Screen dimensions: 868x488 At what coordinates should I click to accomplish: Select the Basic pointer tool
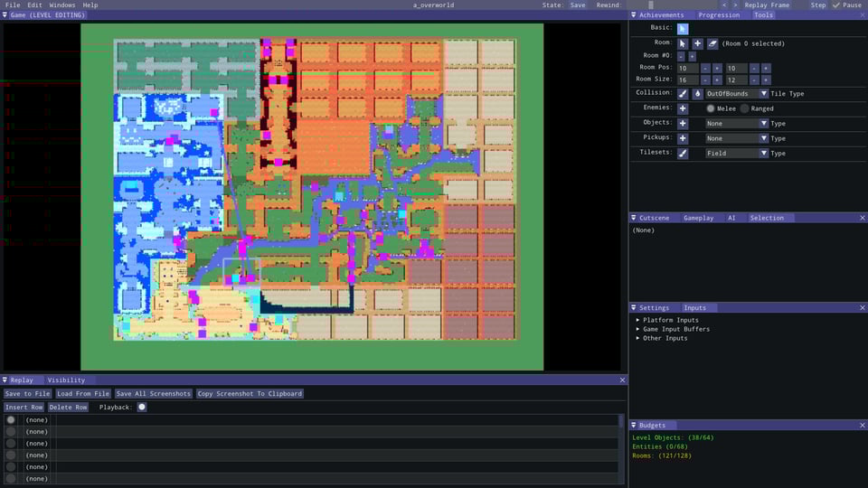[x=683, y=28]
